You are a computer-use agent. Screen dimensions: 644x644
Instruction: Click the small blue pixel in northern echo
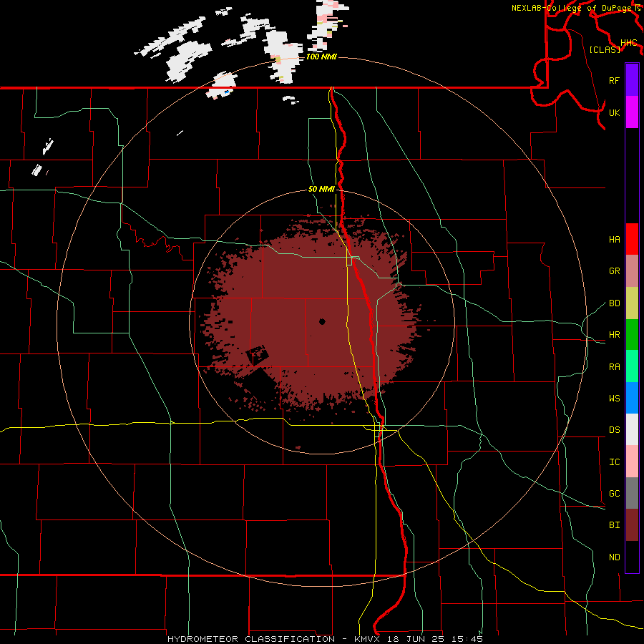tap(226, 92)
